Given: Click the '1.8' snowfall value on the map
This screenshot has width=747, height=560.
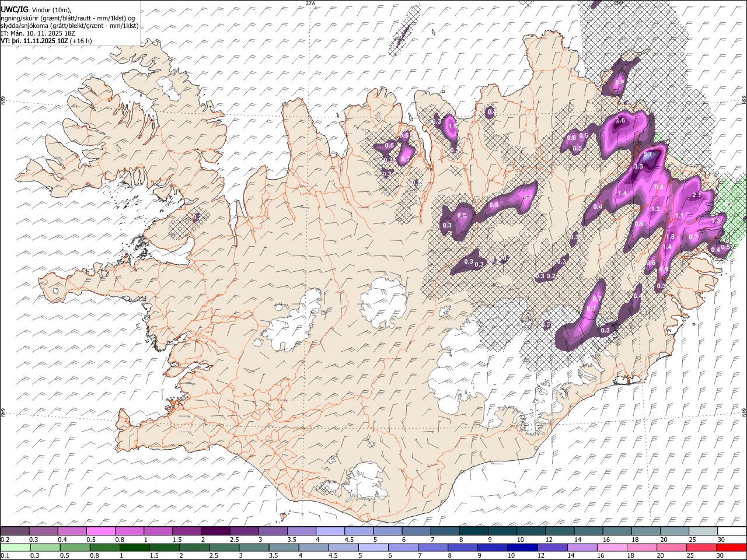Looking at the screenshot, I should tap(670, 236).
